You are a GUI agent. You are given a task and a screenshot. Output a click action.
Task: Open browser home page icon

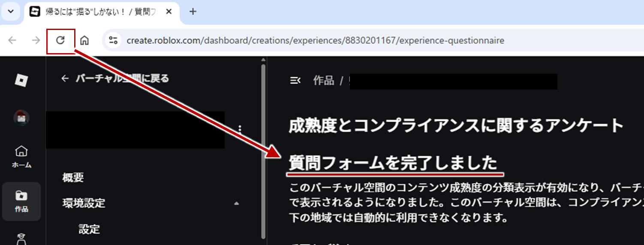pos(85,40)
